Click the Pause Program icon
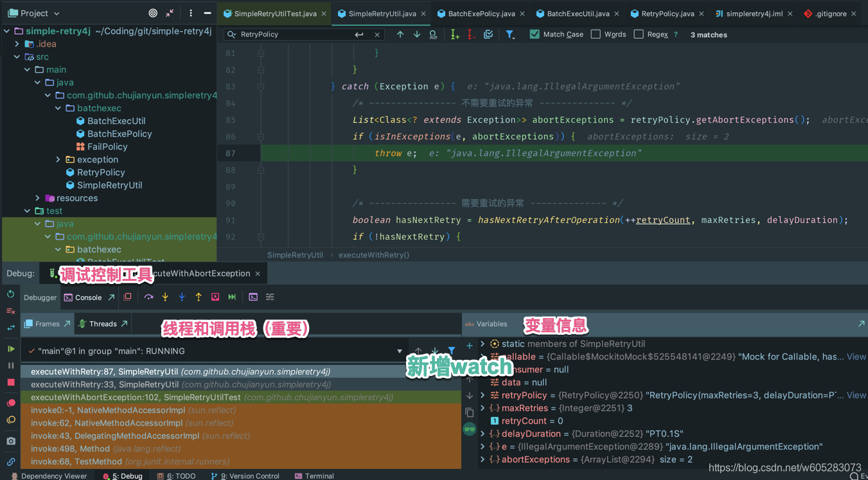 click(x=11, y=366)
